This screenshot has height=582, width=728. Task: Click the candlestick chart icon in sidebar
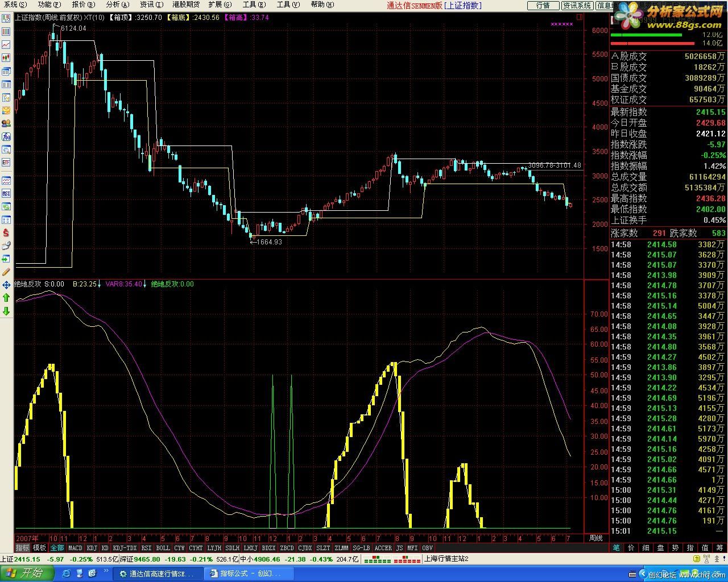point(6,57)
